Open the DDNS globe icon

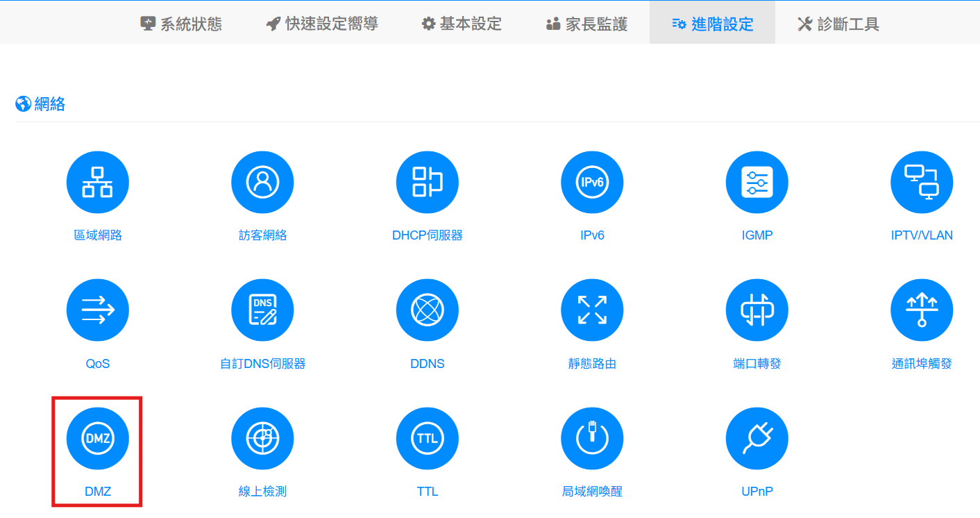[x=427, y=310]
